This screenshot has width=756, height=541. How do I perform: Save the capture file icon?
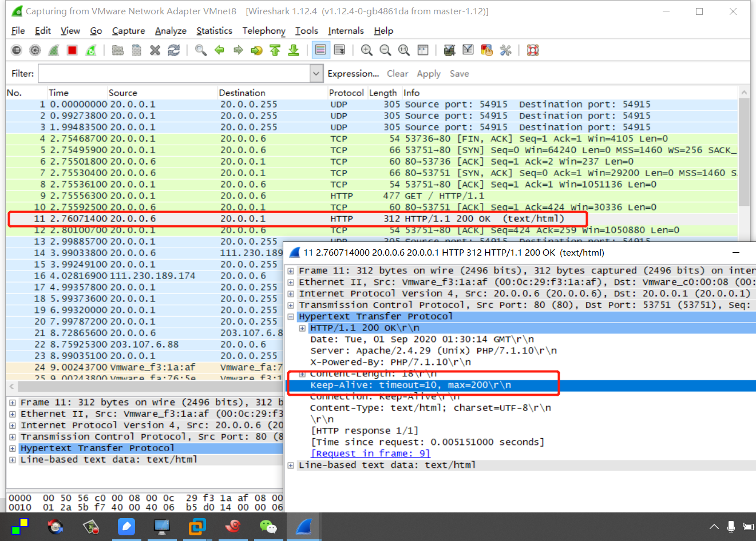(136, 50)
